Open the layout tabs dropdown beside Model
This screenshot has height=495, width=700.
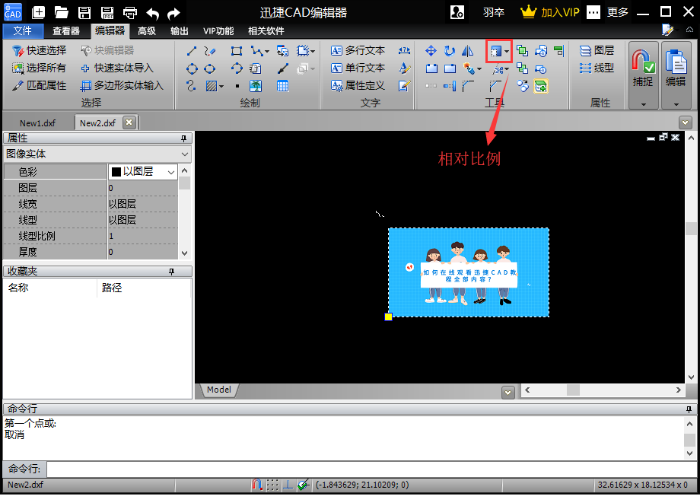click(x=508, y=392)
